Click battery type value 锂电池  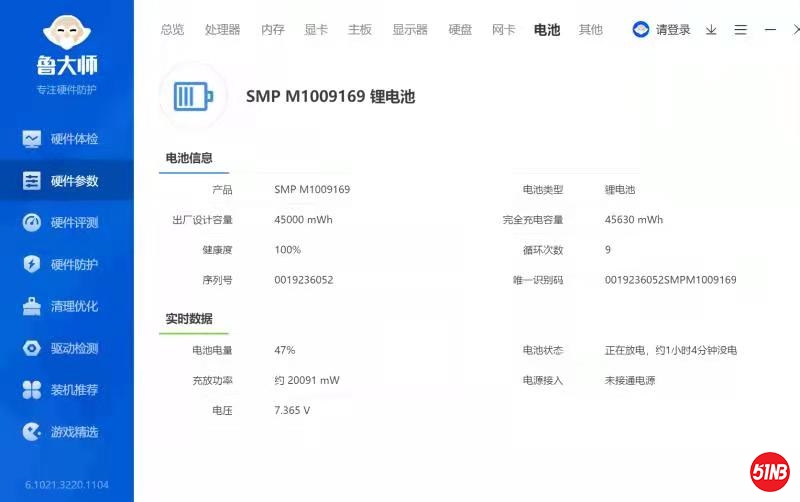tap(620, 190)
